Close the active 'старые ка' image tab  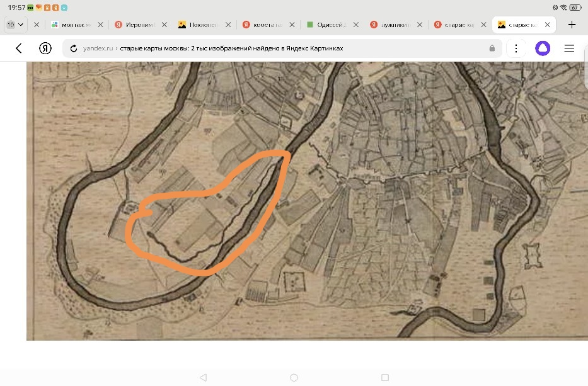[x=548, y=25]
